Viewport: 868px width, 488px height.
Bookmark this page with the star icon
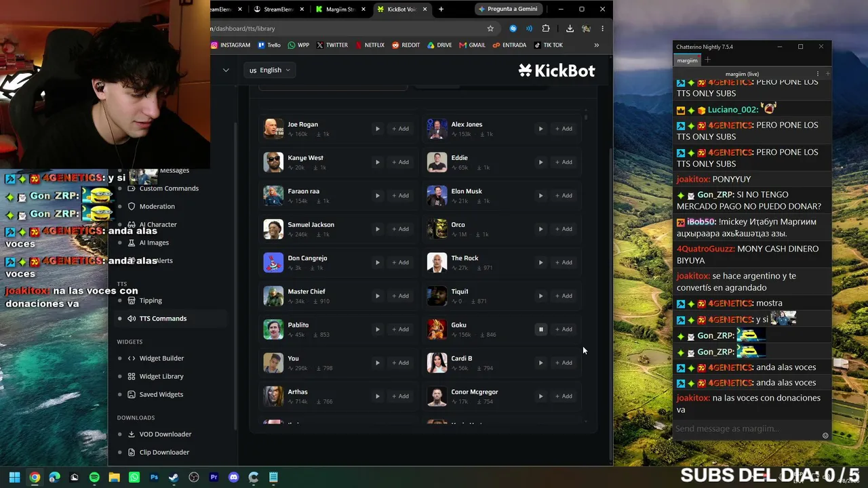point(490,28)
